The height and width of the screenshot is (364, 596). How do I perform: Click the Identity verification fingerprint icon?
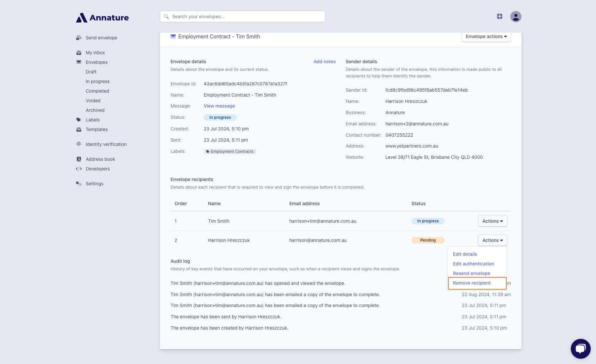click(x=79, y=144)
